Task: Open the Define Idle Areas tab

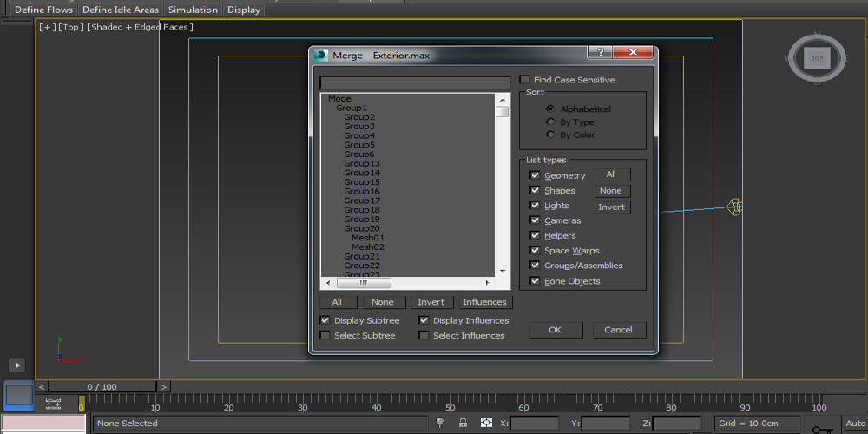Action: pos(121,10)
